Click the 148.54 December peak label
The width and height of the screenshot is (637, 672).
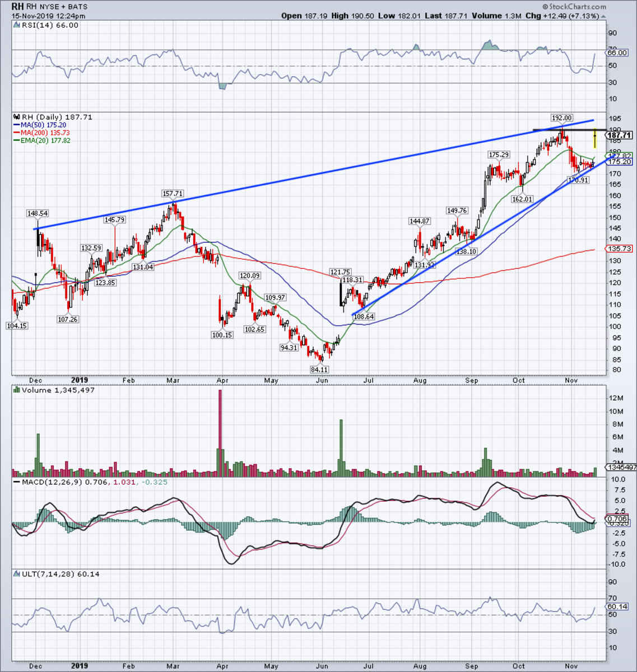tap(38, 213)
